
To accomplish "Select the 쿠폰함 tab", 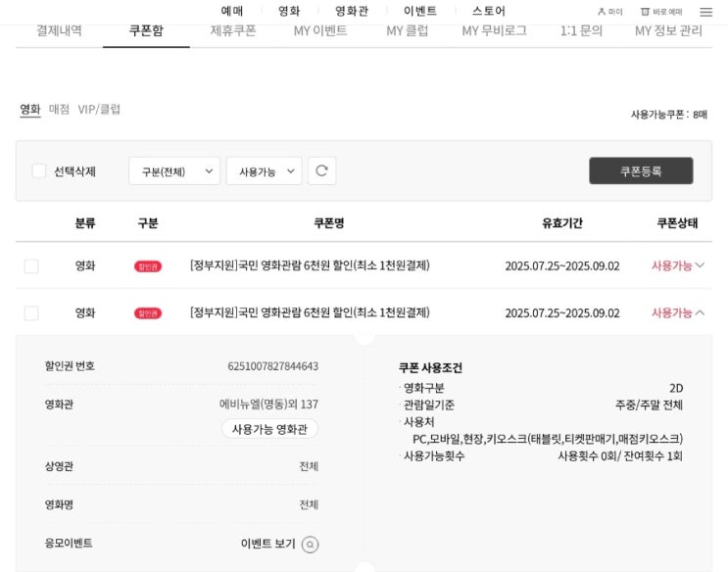I will pyautogui.click(x=146, y=30).
